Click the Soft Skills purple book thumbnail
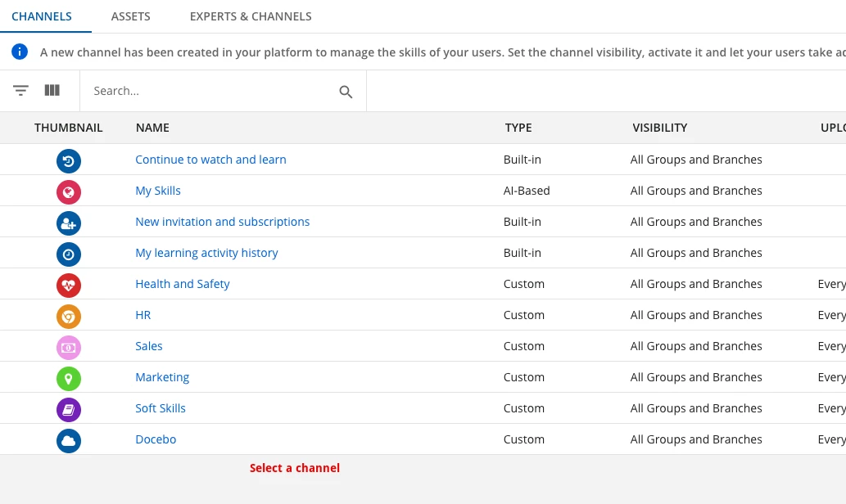The width and height of the screenshot is (846, 504). click(69, 410)
